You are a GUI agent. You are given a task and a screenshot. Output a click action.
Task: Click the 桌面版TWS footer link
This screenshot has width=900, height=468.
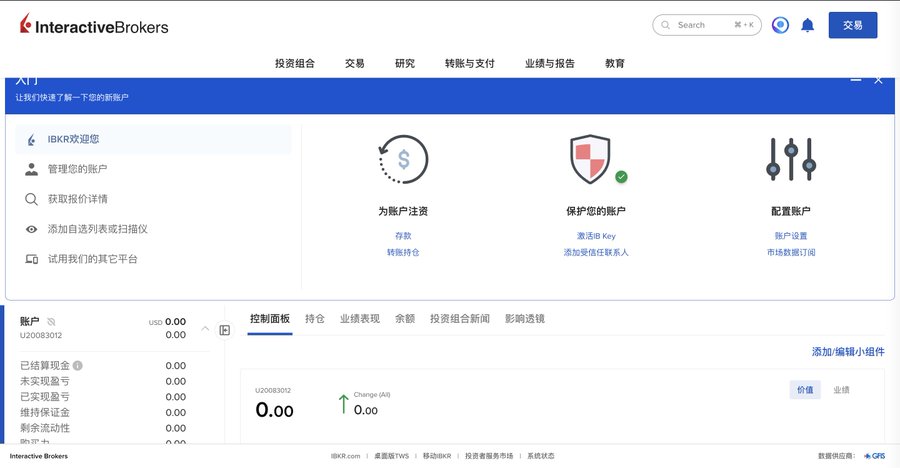point(391,456)
